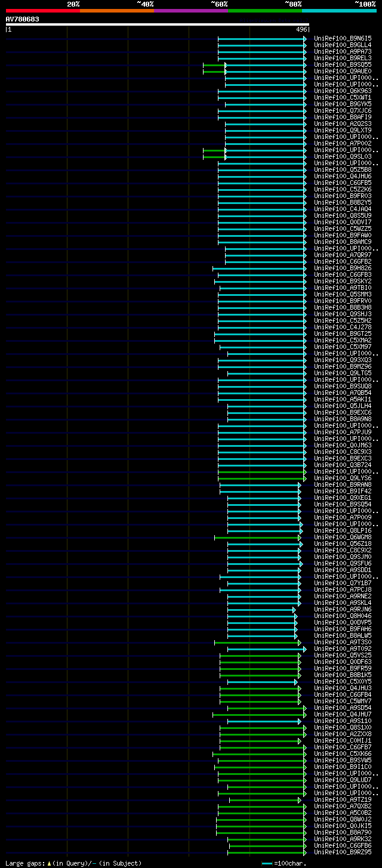Select hit label UniRef100_C6GFB5
The height and width of the screenshot is (868, 382).
(343, 183)
